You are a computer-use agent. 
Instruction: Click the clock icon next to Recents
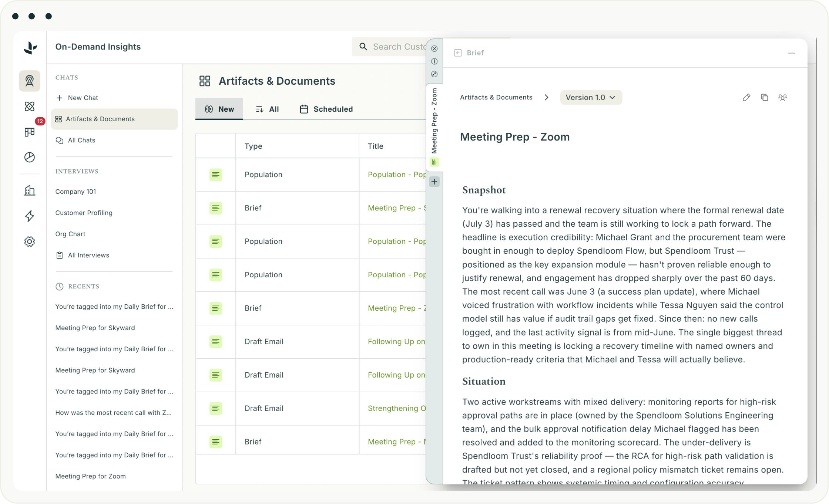point(60,287)
